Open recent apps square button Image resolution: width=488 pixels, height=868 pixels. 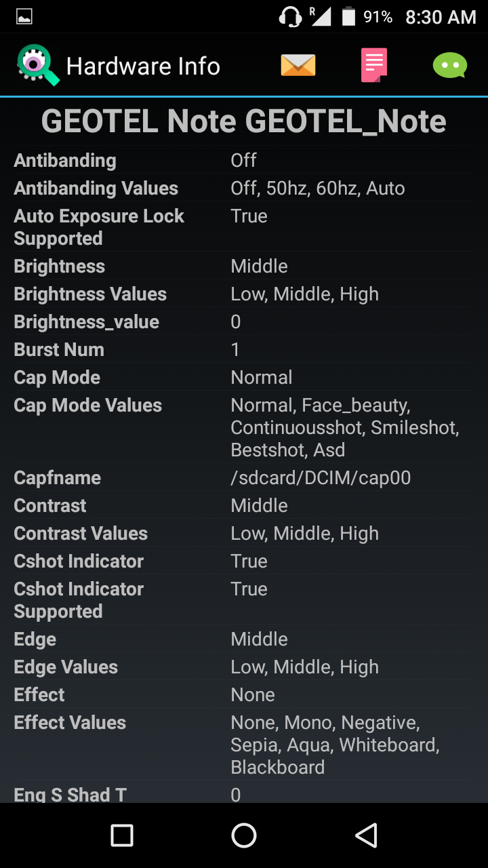pos(122,835)
